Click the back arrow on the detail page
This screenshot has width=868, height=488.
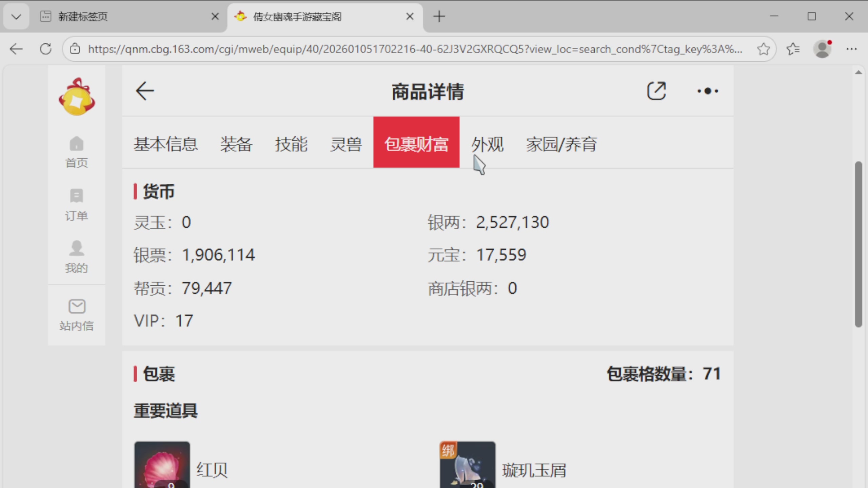(145, 90)
